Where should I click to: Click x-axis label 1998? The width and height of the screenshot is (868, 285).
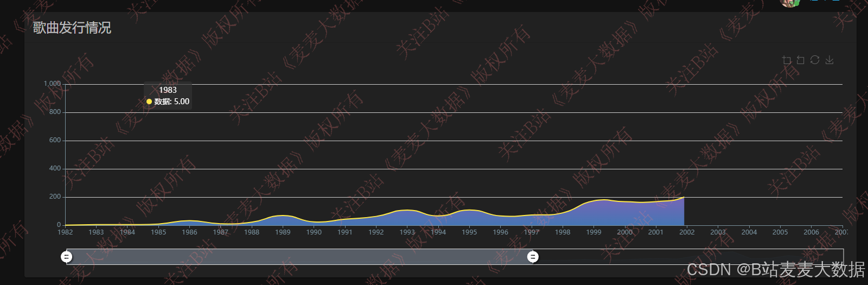563,232
